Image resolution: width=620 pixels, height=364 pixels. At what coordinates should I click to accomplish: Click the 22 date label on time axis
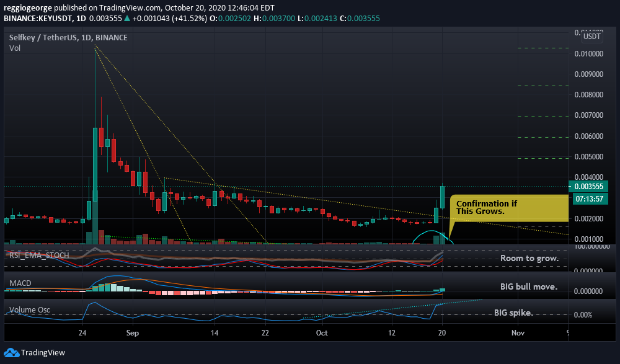click(265, 333)
